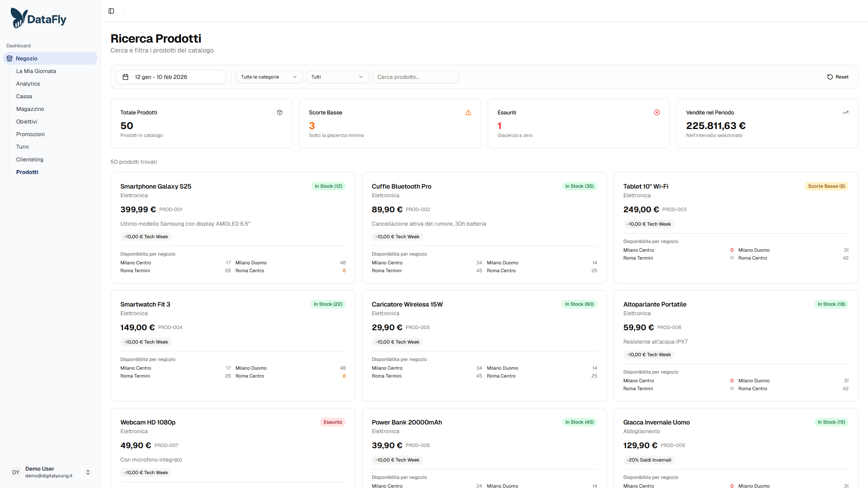The height and width of the screenshot is (488, 868).
Task: Click the Reset button to clear filters
Action: pos(838,77)
